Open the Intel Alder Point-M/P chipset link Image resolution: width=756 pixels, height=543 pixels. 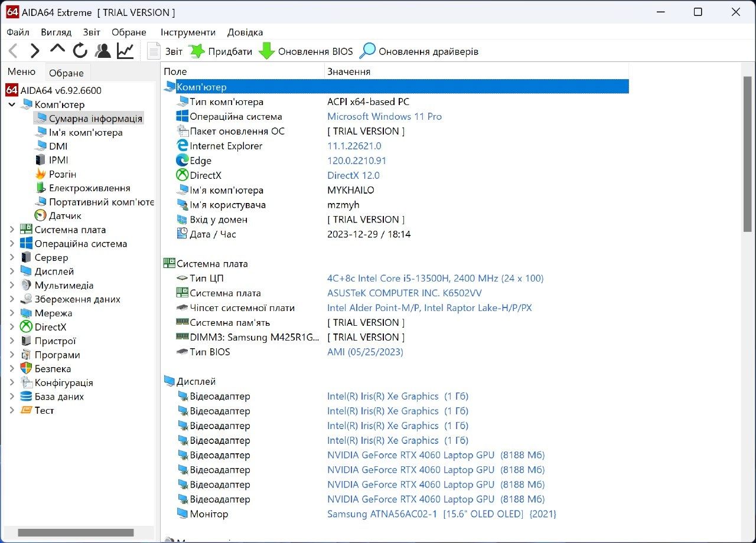(x=429, y=308)
